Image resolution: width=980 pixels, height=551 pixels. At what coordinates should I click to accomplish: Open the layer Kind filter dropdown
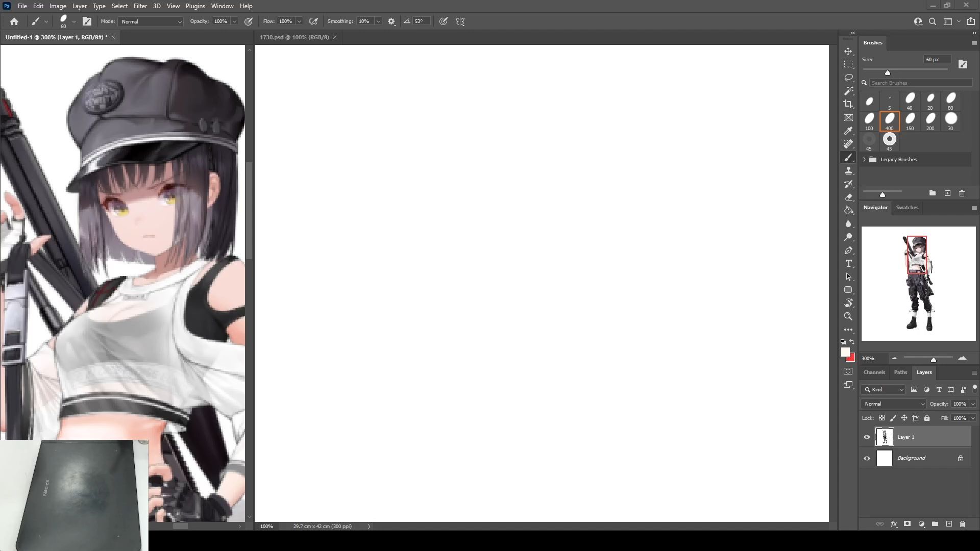coord(884,389)
